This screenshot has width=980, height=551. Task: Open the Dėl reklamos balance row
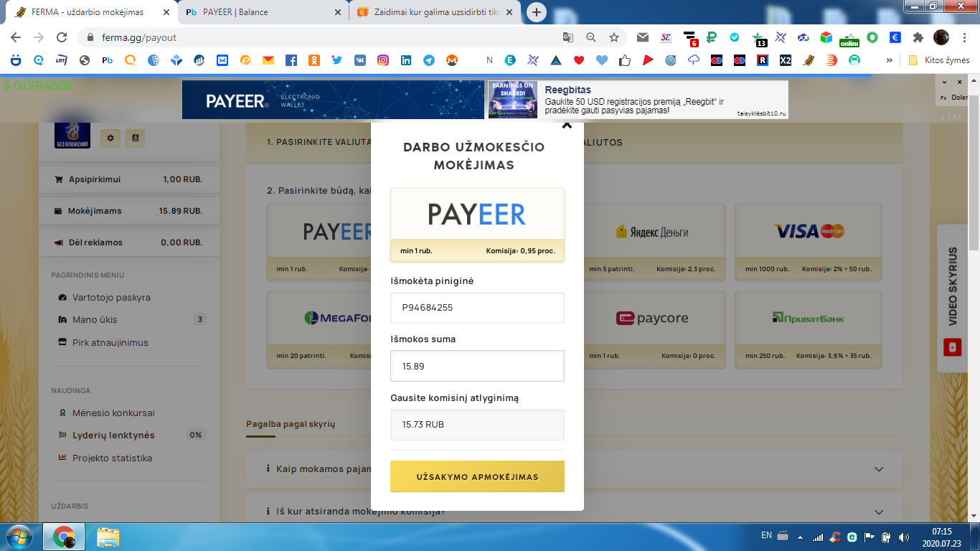click(128, 242)
